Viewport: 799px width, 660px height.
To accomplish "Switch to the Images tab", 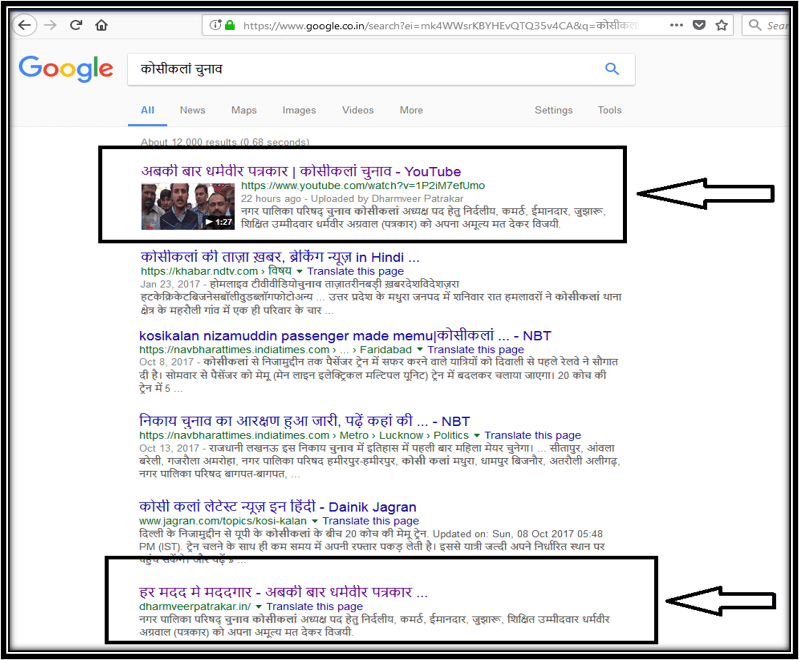I will [x=299, y=110].
